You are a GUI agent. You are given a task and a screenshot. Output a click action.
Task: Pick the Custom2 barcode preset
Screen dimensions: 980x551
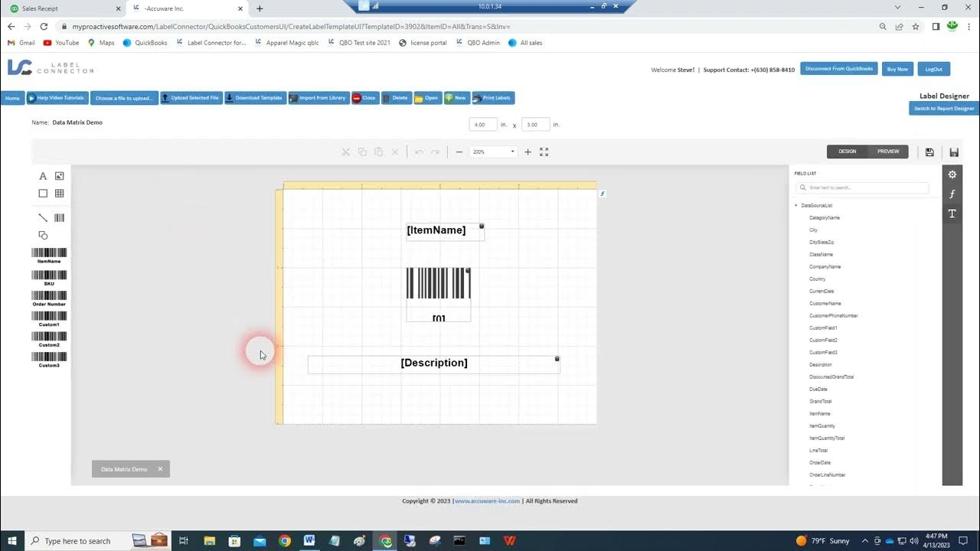coord(49,340)
